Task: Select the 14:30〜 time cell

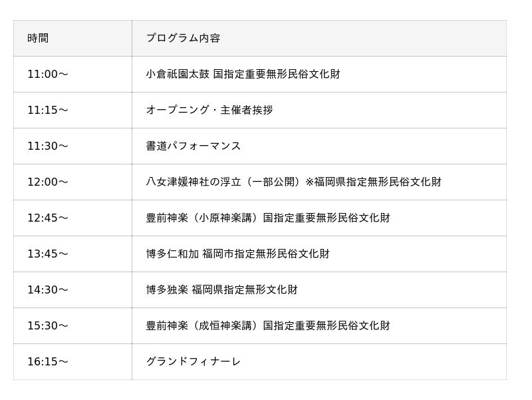Action: pyautogui.click(x=72, y=290)
